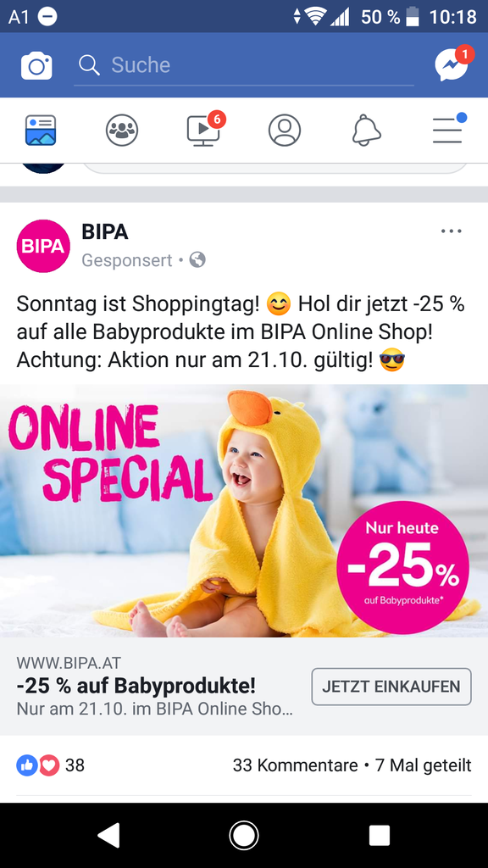The image size is (488, 868).
Task: Open the three-dot post options menu
Action: coord(451,231)
